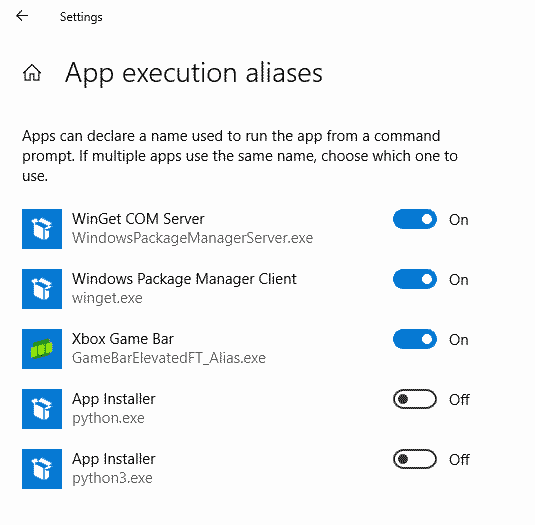This screenshot has width=535, height=525.
Task: Click the python3.exe alias name
Action: 112,478
